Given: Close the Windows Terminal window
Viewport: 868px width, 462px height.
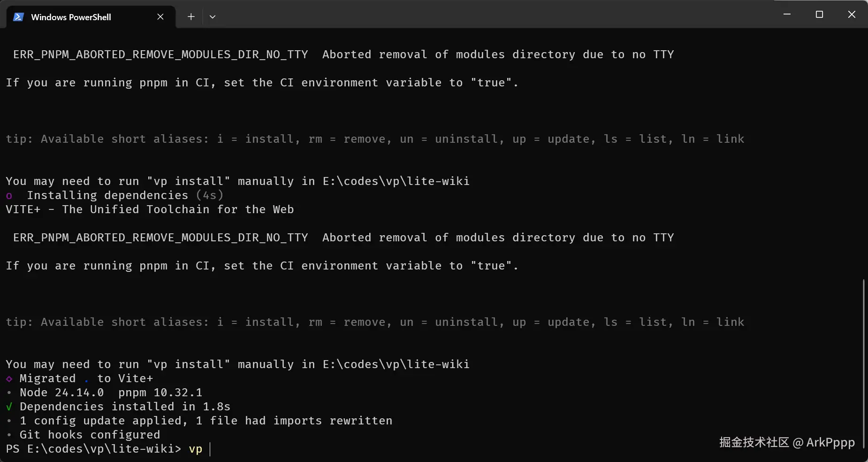Looking at the screenshot, I should point(852,15).
